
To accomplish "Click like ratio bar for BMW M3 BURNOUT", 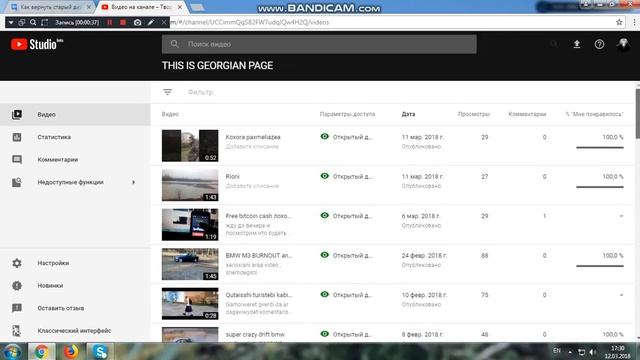I will (600, 266).
